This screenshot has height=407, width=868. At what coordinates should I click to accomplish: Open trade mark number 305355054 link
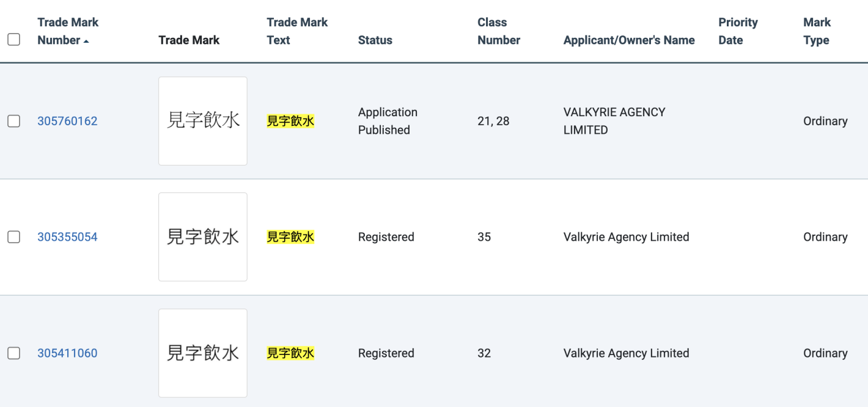pyautogui.click(x=67, y=237)
